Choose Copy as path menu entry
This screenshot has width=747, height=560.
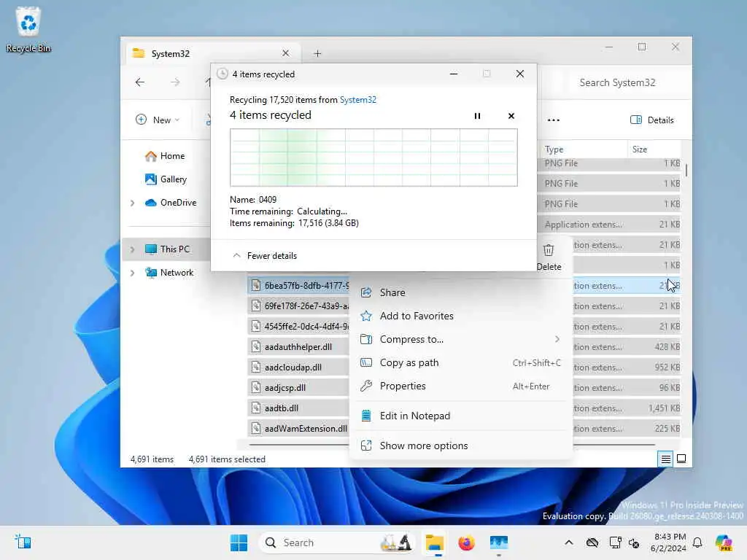460,362
